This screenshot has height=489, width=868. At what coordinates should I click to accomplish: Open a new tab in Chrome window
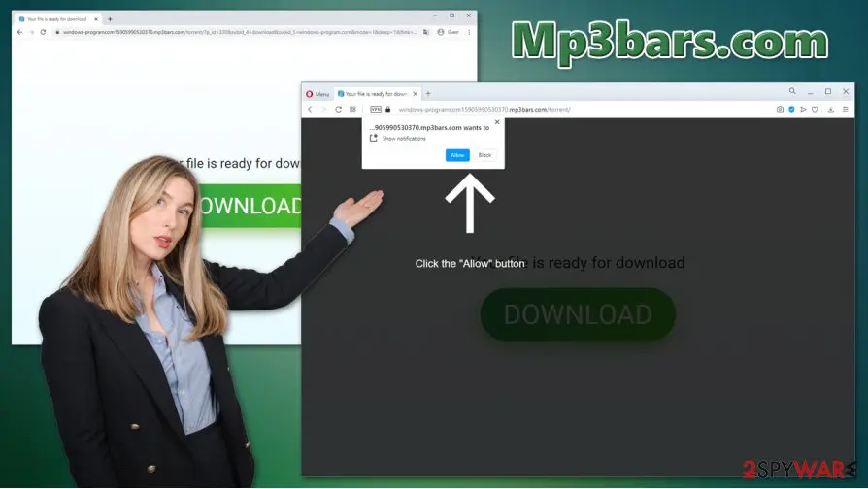click(110, 19)
